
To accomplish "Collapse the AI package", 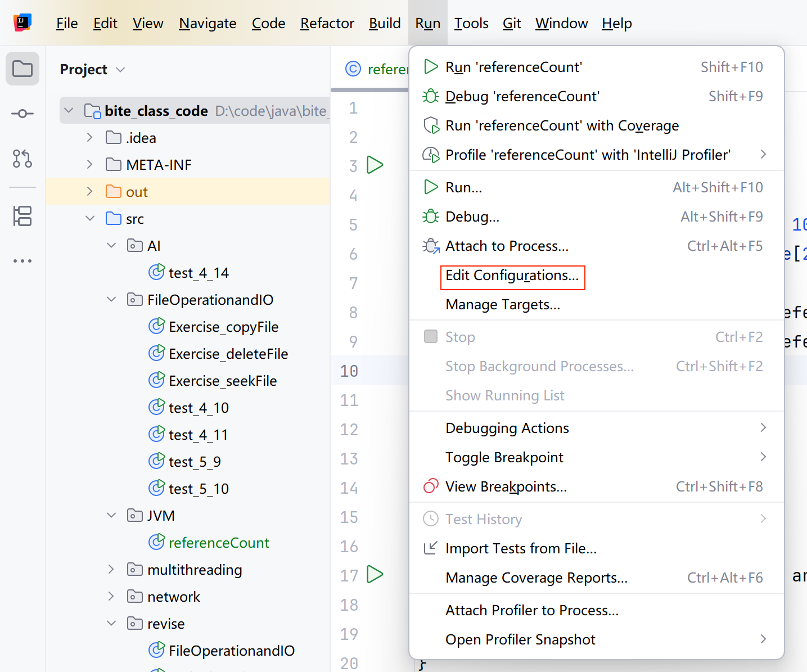I will 111,245.
